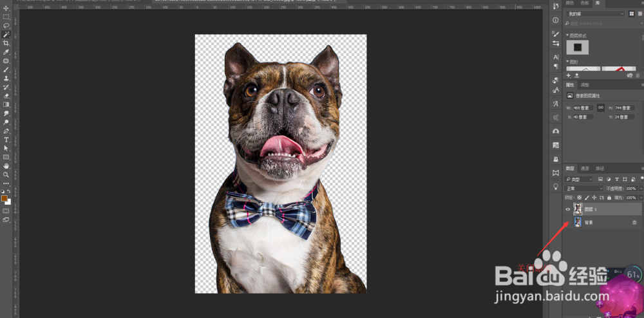Open the 不透明度 opacity dropdown arrow
Image resolution: width=644 pixels, height=318 pixels.
click(x=641, y=189)
